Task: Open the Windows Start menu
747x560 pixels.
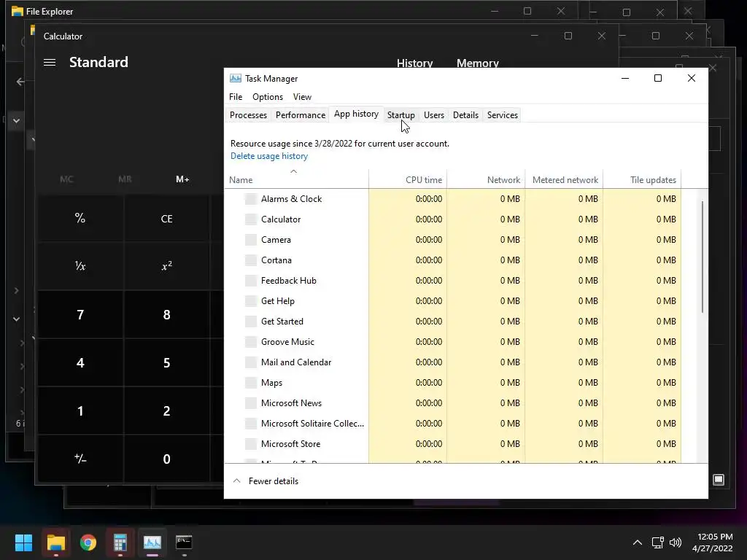Action: [23, 542]
